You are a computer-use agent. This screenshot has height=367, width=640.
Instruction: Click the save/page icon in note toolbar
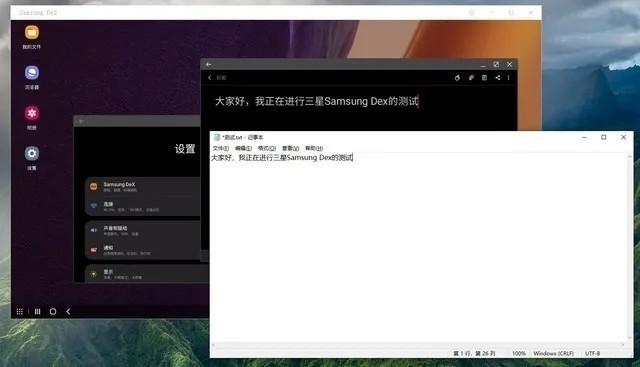pos(484,78)
